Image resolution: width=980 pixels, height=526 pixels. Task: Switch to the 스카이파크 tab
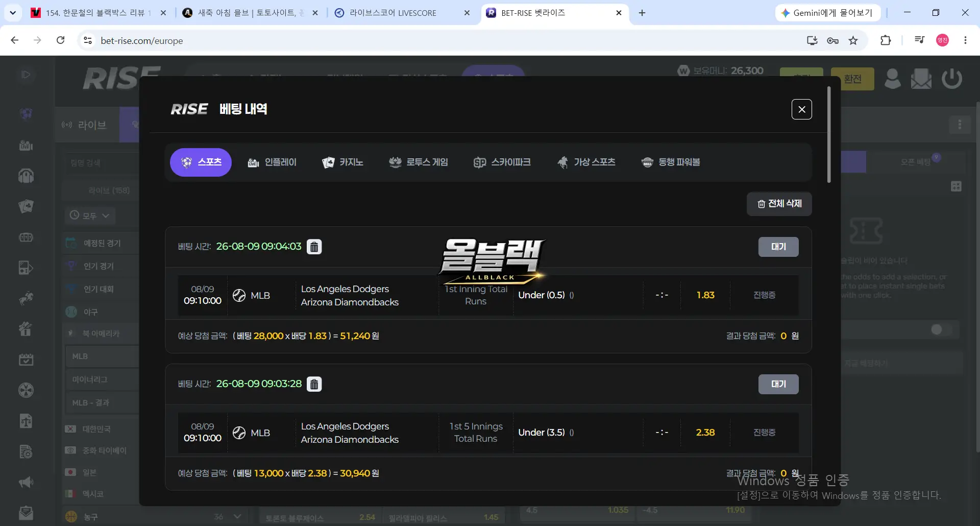coord(502,162)
